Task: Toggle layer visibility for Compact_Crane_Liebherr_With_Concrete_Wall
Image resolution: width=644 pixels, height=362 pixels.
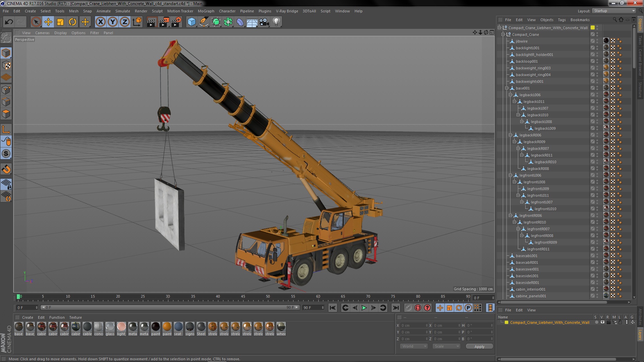Action: click(x=602, y=322)
